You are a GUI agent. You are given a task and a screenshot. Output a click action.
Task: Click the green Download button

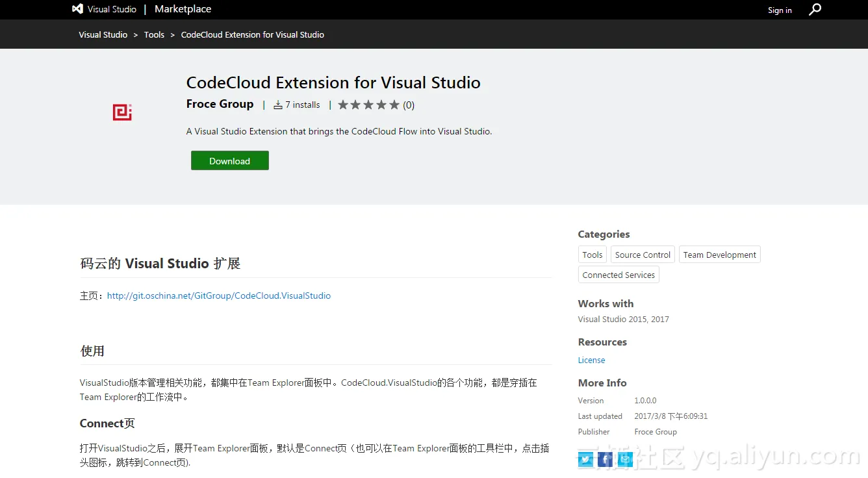[x=230, y=161]
